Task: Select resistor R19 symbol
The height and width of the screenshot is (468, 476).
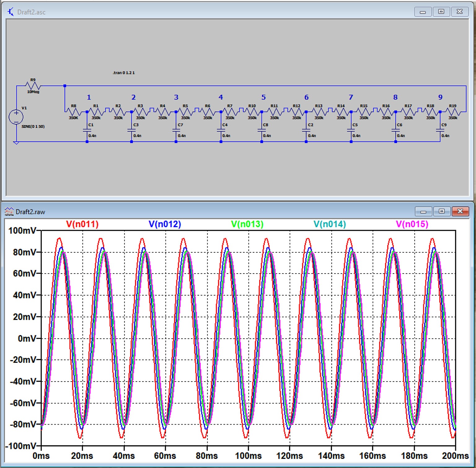Action: tap(453, 112)
